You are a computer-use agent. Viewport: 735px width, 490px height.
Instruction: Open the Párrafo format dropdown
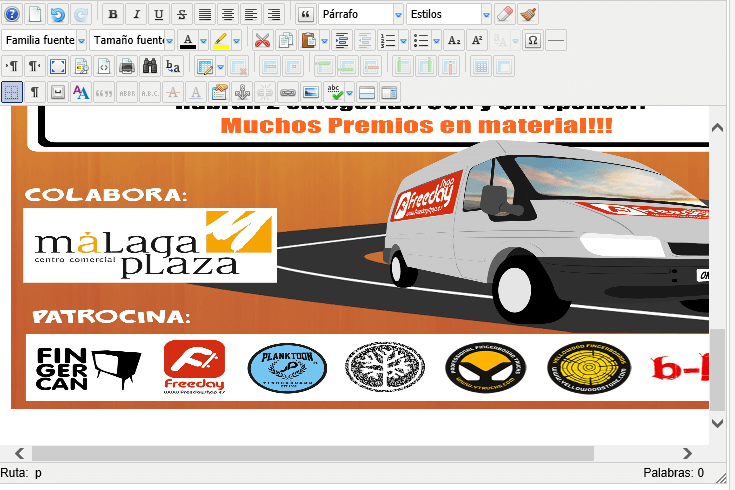(x=361, y=14)
